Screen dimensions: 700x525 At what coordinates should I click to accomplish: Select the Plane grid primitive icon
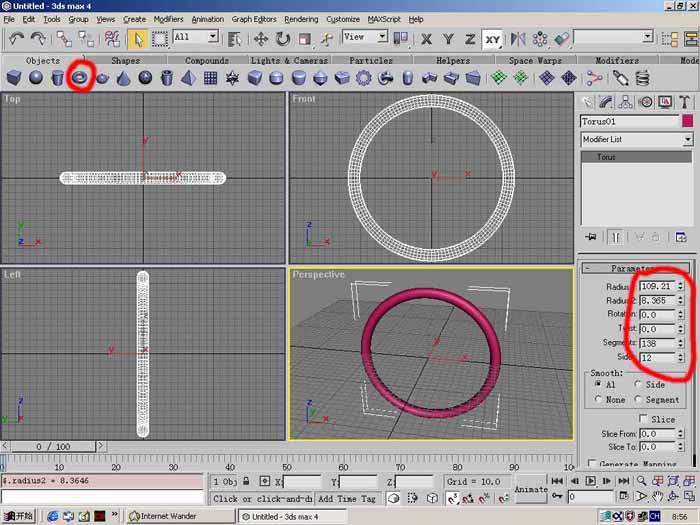point(210,78)
